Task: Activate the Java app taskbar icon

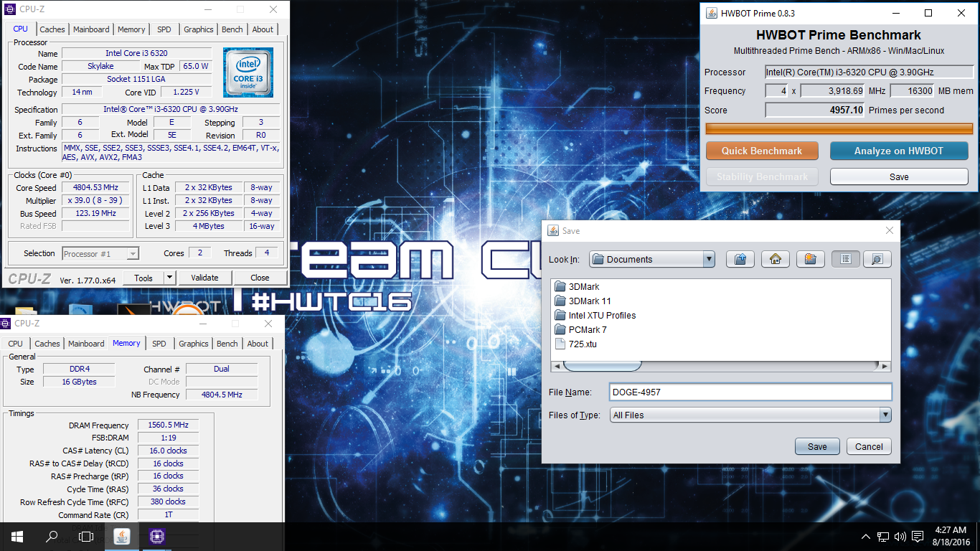Action: pyautogui.click(x=122, y=536)
